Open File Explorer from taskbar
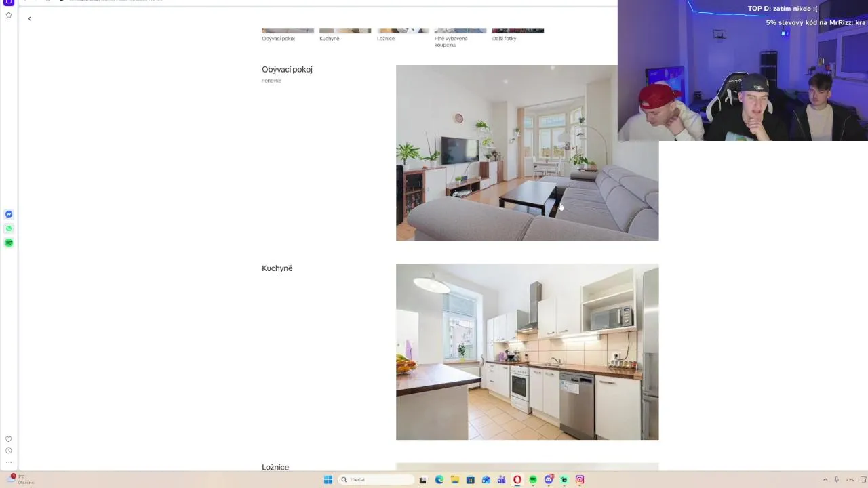 pos(455,480)
